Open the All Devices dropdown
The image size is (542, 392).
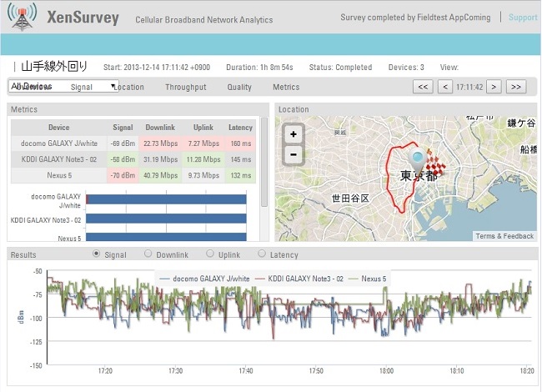point(63,86)
